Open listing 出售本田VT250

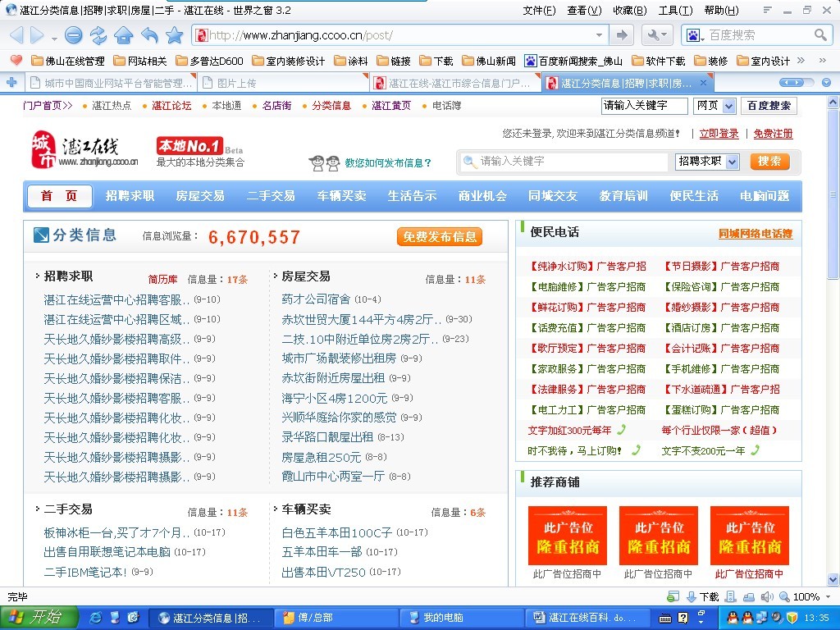tap(323, 572)
